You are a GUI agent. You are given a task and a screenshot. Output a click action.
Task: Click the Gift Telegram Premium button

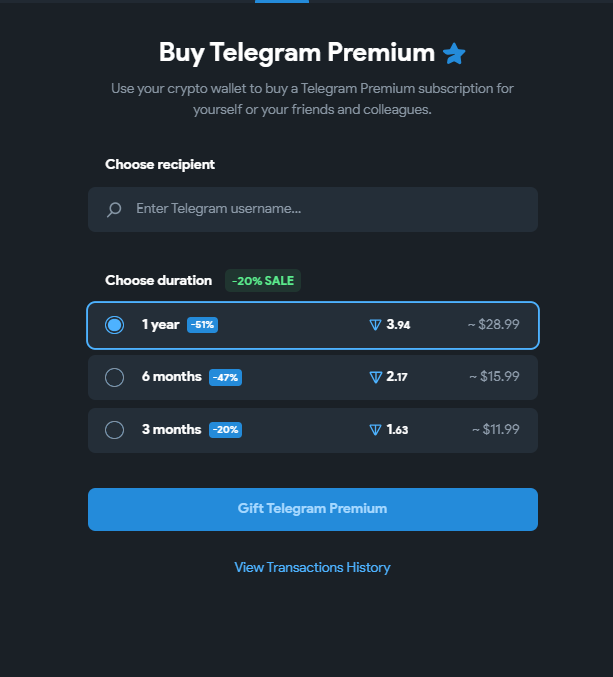click(x=313, y=509)
